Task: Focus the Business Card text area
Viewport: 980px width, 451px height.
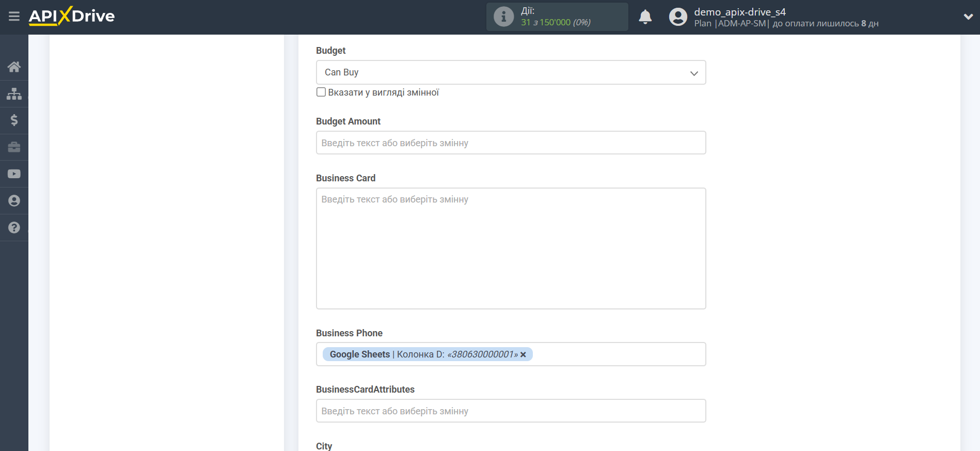Action: (x=511, y=248)
